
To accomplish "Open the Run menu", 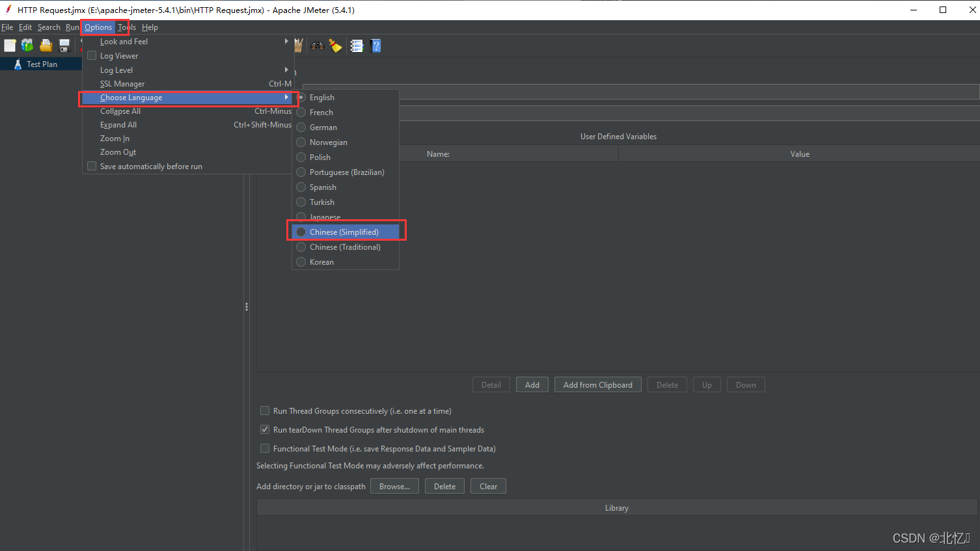I will click(72, 27).
